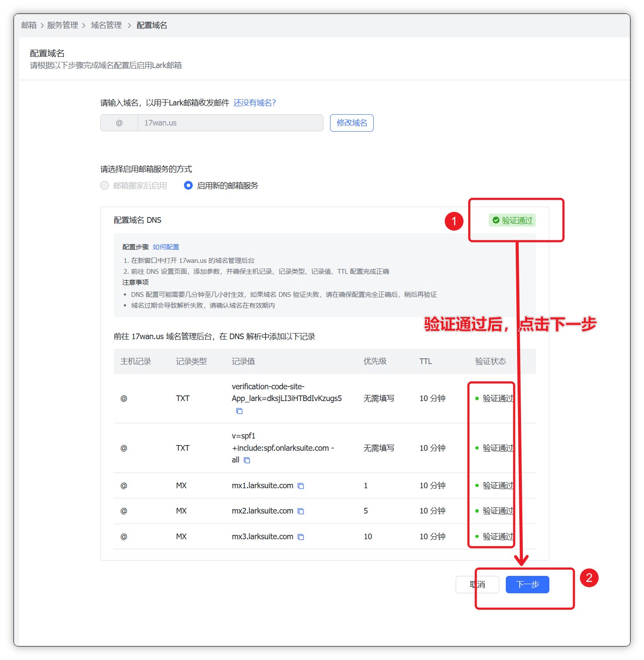Viewport: 644px width, 660px height.
Task: Select 启用新的邮箱服务 radio option
Action: [188, 186]
